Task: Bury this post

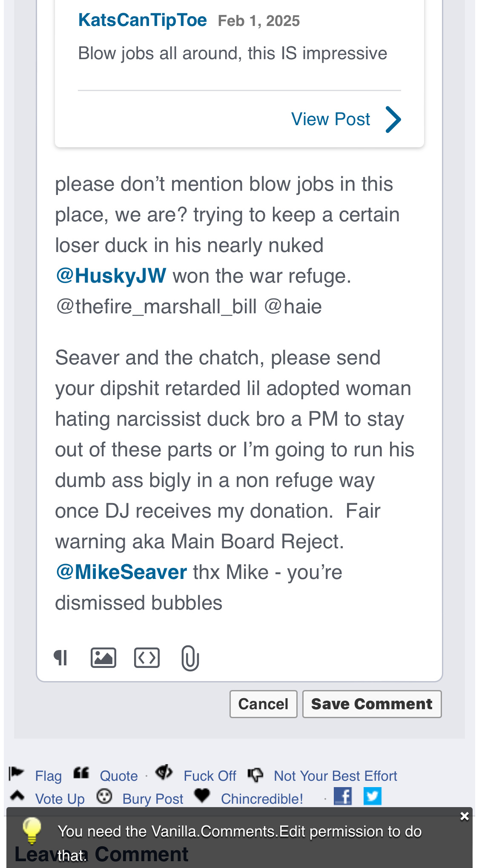Action: pos(152,799)
